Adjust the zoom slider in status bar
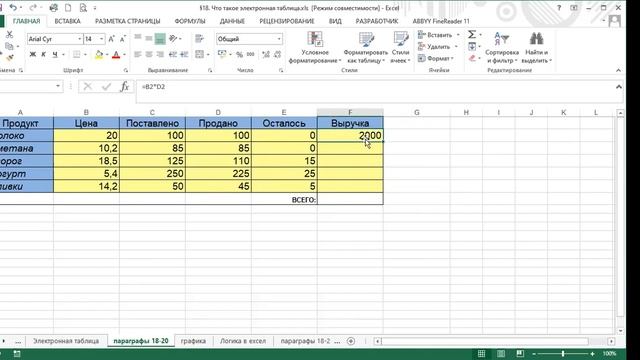Viewport: 640px width, 360px height. point(563,353)
